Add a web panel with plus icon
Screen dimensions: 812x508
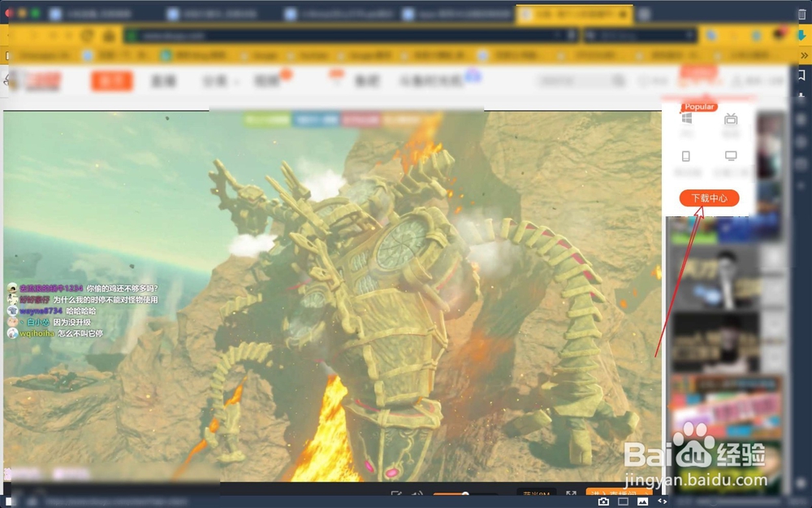pos(801,185)
